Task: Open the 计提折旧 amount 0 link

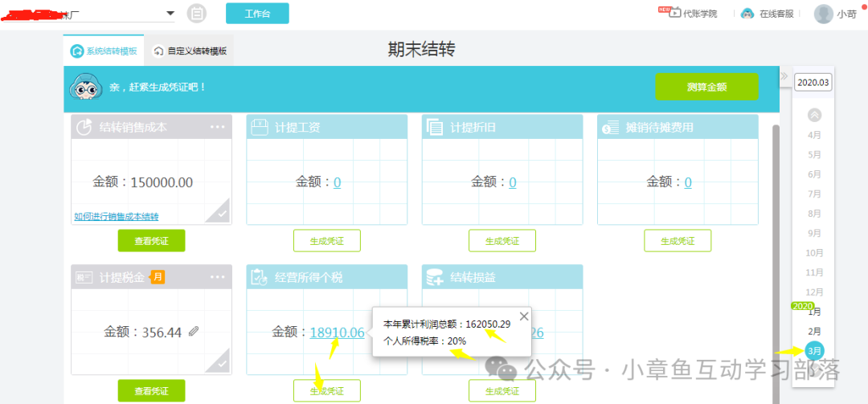Action: coord(513,182)
